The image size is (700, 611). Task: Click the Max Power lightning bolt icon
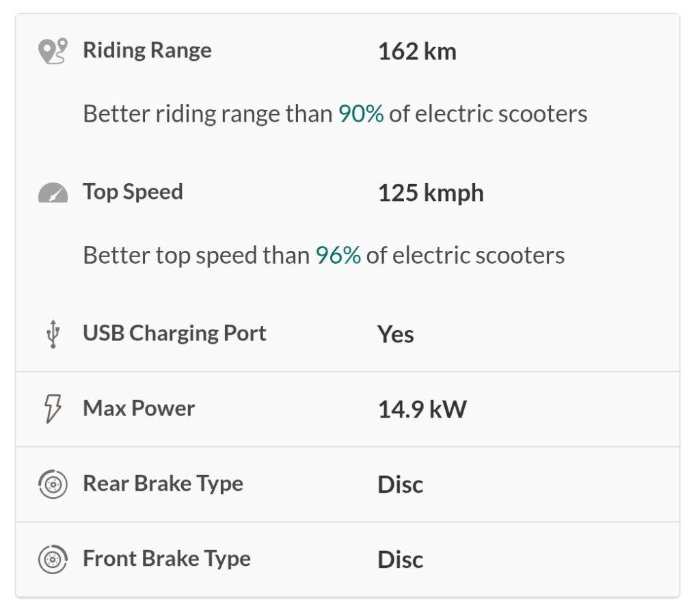coord(53,409)
